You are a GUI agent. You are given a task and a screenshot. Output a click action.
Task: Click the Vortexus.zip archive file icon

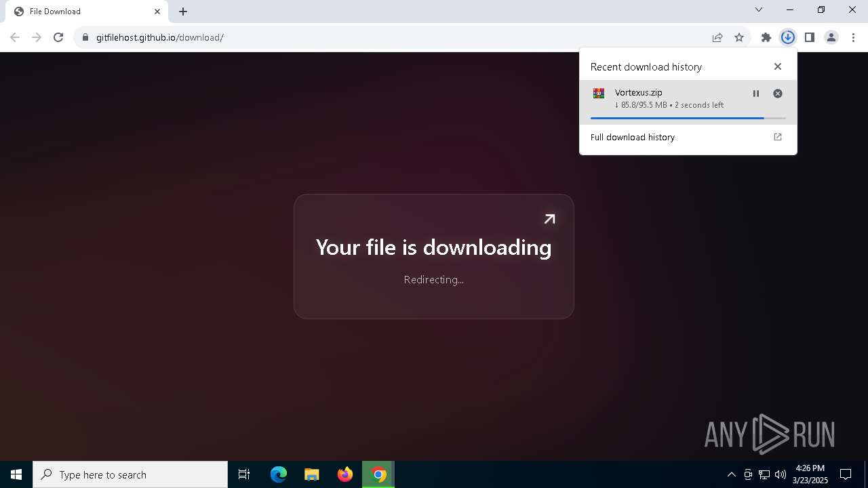coord(598,94)
